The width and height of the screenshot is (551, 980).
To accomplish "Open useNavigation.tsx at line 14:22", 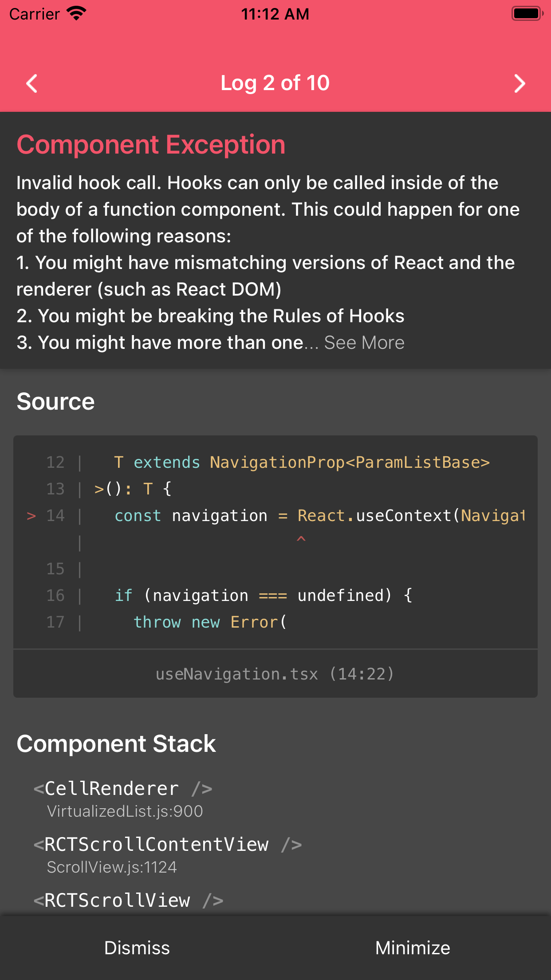I will pyautogui.click(x=275, y=674).
